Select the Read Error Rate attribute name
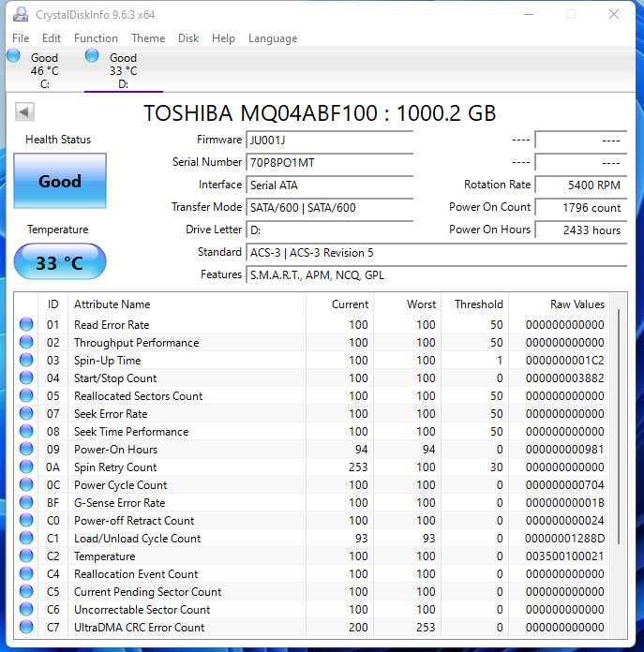Screen dimensions: 644x652 [112, 325]
